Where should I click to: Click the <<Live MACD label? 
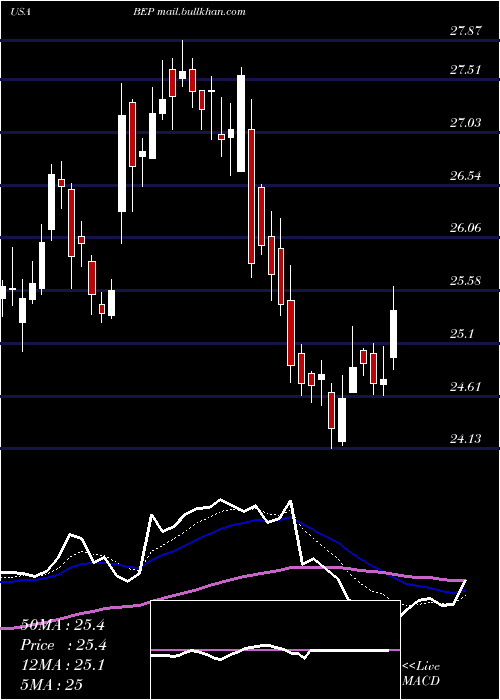coord(421,673)
